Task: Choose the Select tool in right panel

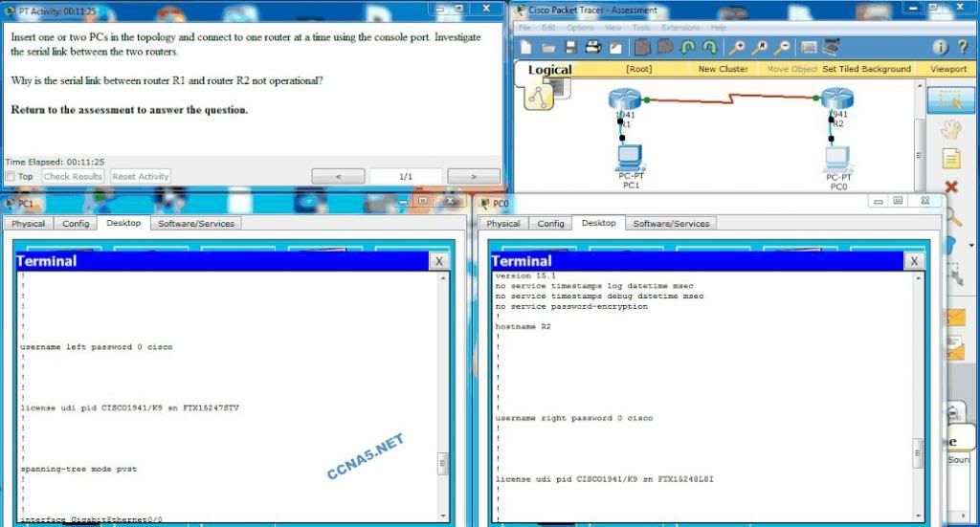Action: coord(950,100)
